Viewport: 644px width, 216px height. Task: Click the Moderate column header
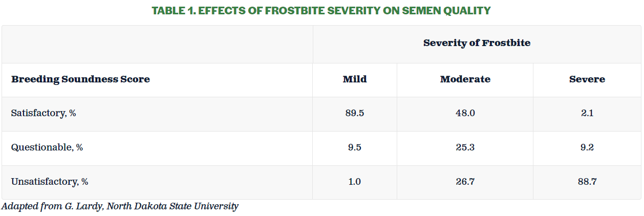pyautogui.click(x=465, y=79)
